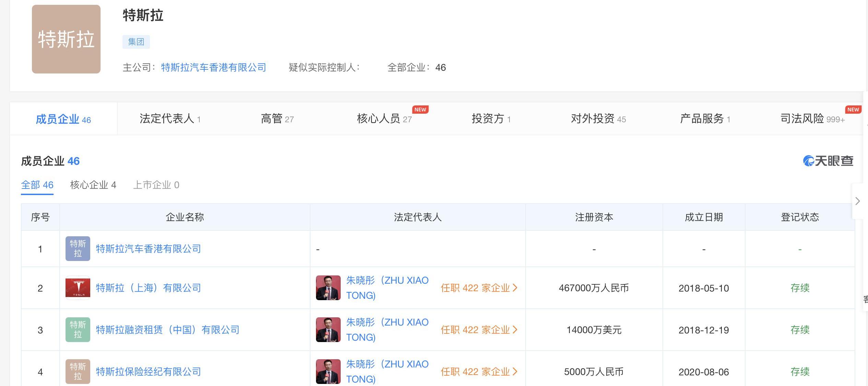Click green 特斯拉 logo for 融资租赁 company
Screen dimensions: 868x386
pos(78,330)
